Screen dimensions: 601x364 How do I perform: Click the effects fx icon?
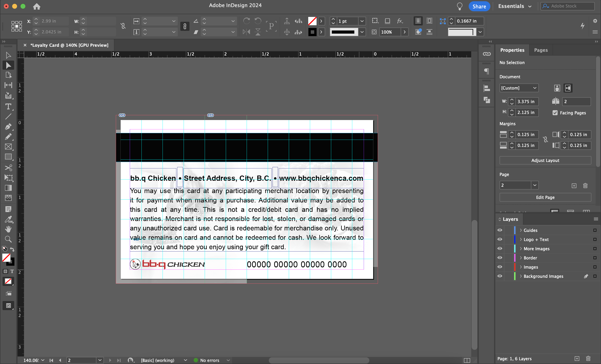pyautogui.click(x=400, y=21)
